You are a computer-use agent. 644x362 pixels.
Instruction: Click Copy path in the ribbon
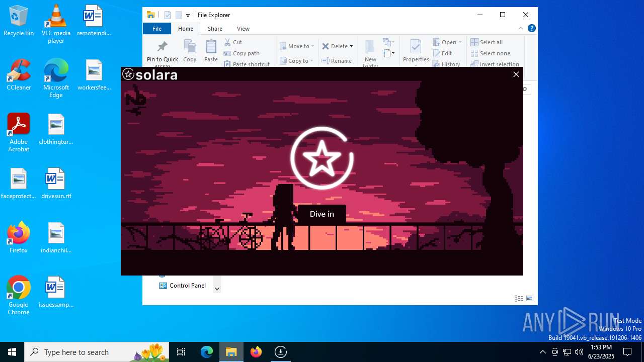click(x=242, y=53)
